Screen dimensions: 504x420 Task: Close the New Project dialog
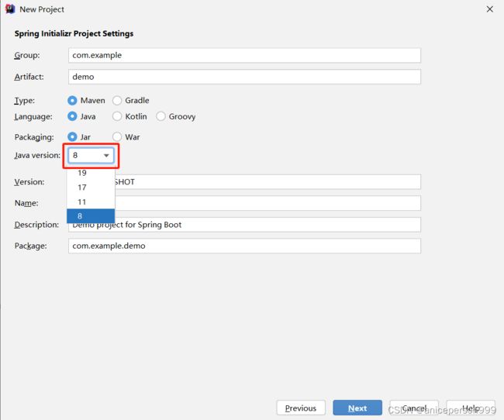coord(489,9)
